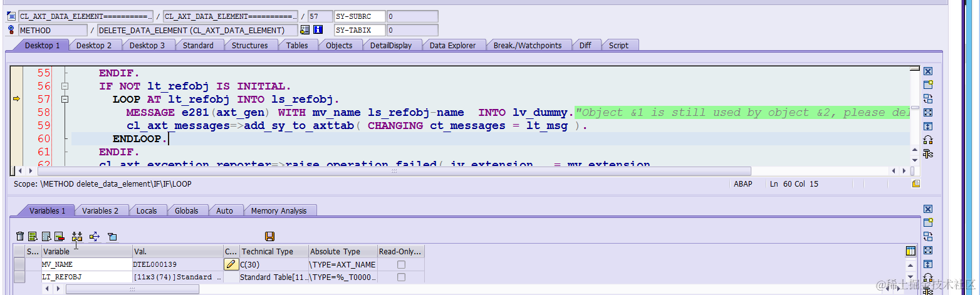Open Services headset icon of source editor
980x295 pixels.
(x=928, y=140)
